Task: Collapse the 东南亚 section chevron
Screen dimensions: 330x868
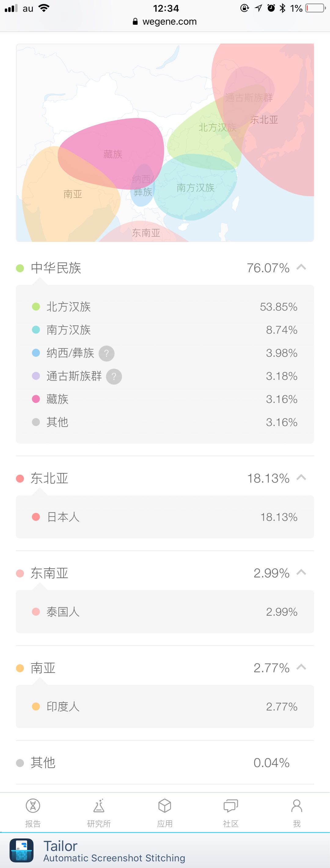Action: [x=301, y=573]
